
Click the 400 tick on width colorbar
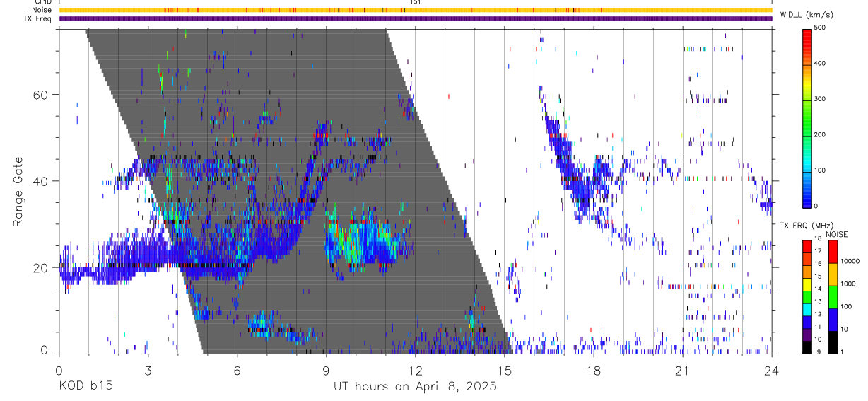point(821,63)
